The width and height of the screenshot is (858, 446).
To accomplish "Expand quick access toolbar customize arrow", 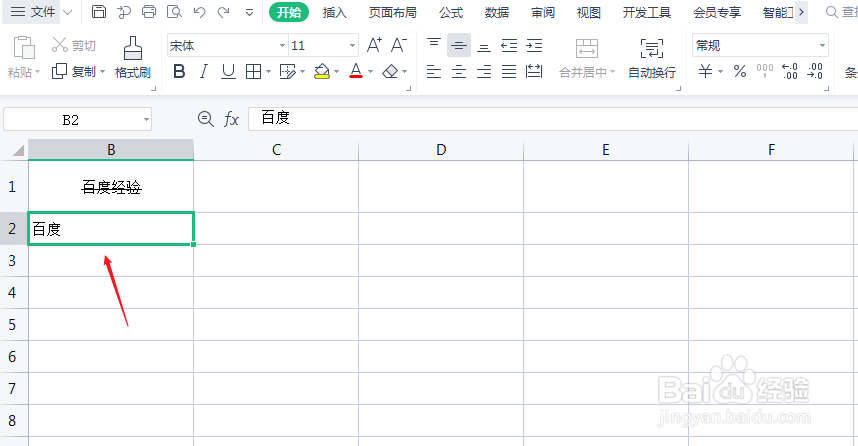I will coord(249,12).
